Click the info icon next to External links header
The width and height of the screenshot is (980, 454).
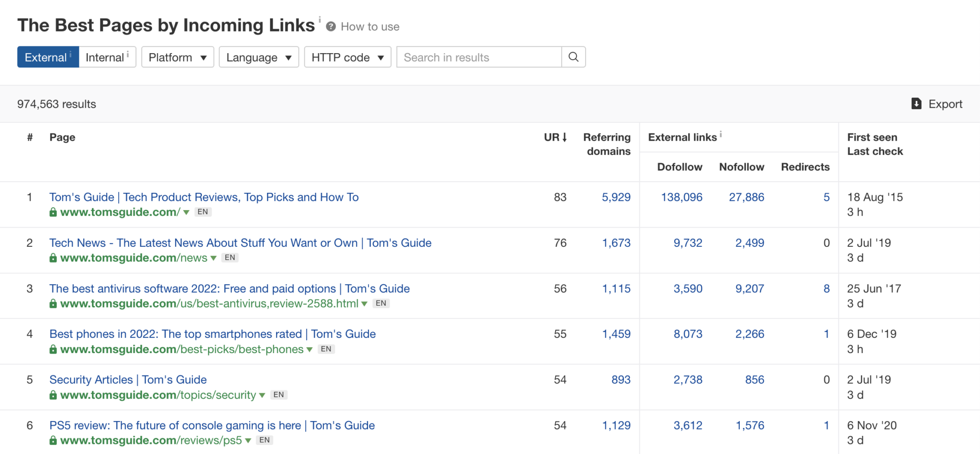point(721,134)
